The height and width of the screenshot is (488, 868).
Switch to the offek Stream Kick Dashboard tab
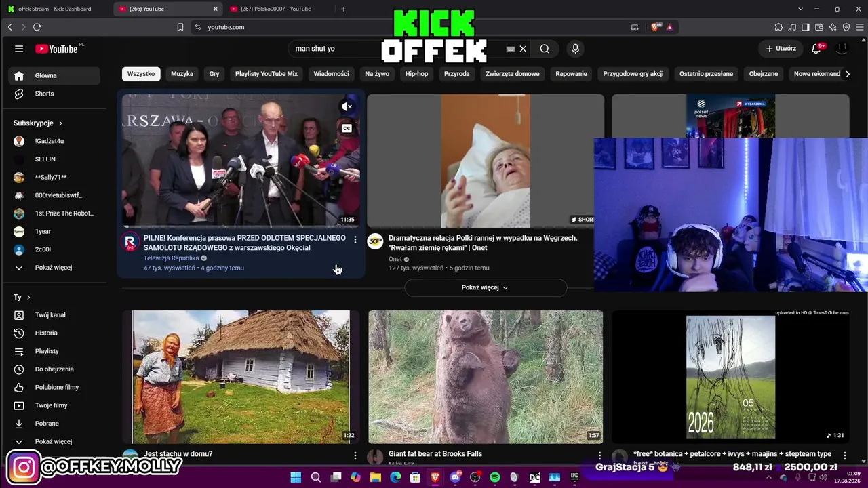(54, 9)
